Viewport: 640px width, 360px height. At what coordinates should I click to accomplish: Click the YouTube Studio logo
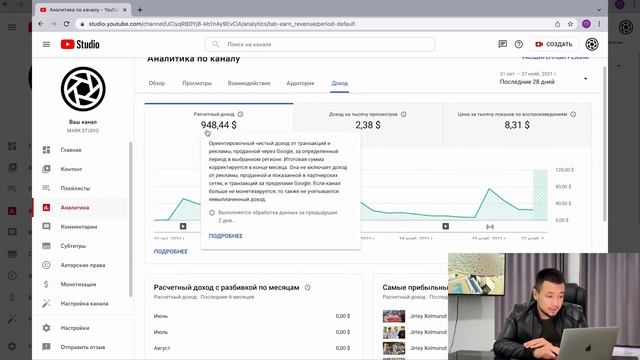pyautogui.click(x=80, y=44)
